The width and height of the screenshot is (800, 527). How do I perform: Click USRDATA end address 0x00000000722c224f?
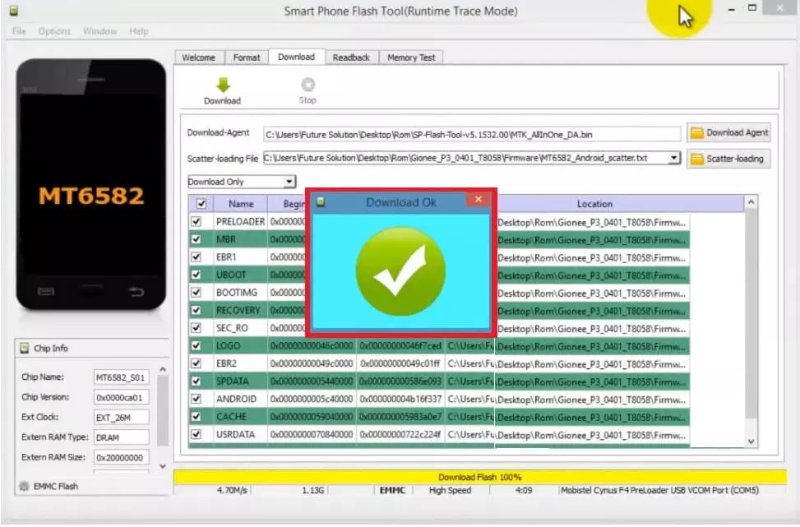401,435
